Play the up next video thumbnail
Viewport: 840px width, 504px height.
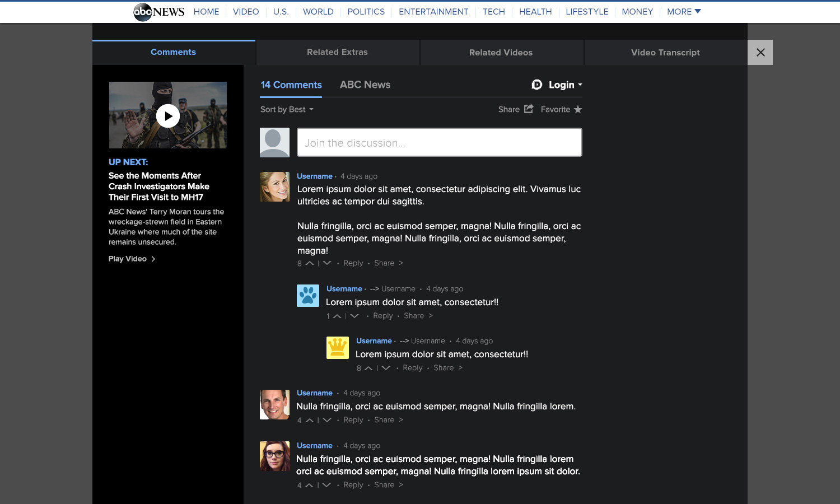(x=168, y=116)
